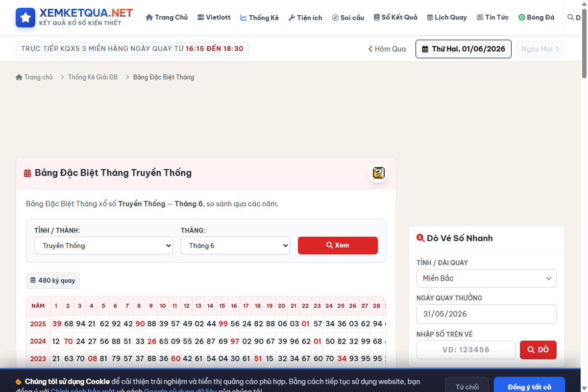This screenshot has width=588, height=392.
Task: Open the Miền Bắc Tỉnh / Đài Quay dropdown
Action: tap(487, 278)
